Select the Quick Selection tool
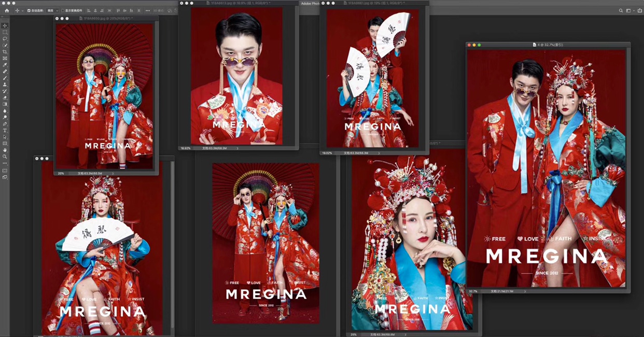Image resolution: width=644 pixels, height=337 pixels. click(x=5, y=45)
